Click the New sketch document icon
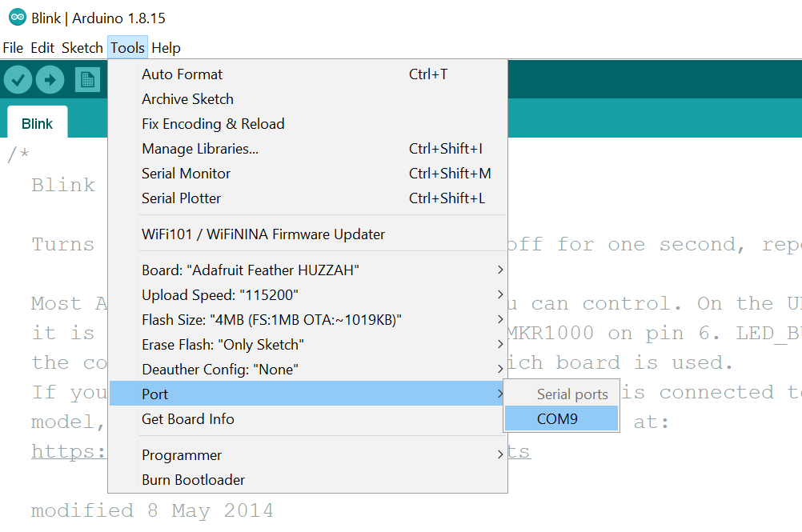Image resolution: width=802 pixels, height=532 pixels. click(x=87, y=80)
